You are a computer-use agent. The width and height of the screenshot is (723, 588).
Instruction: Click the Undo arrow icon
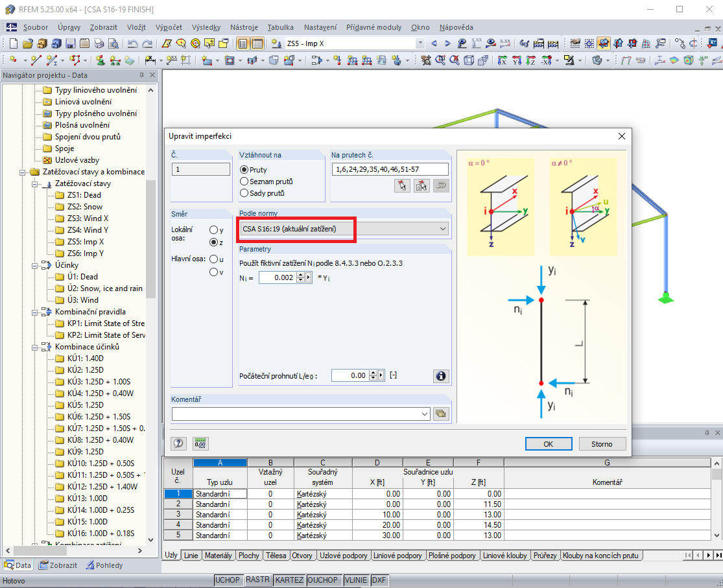133,43
